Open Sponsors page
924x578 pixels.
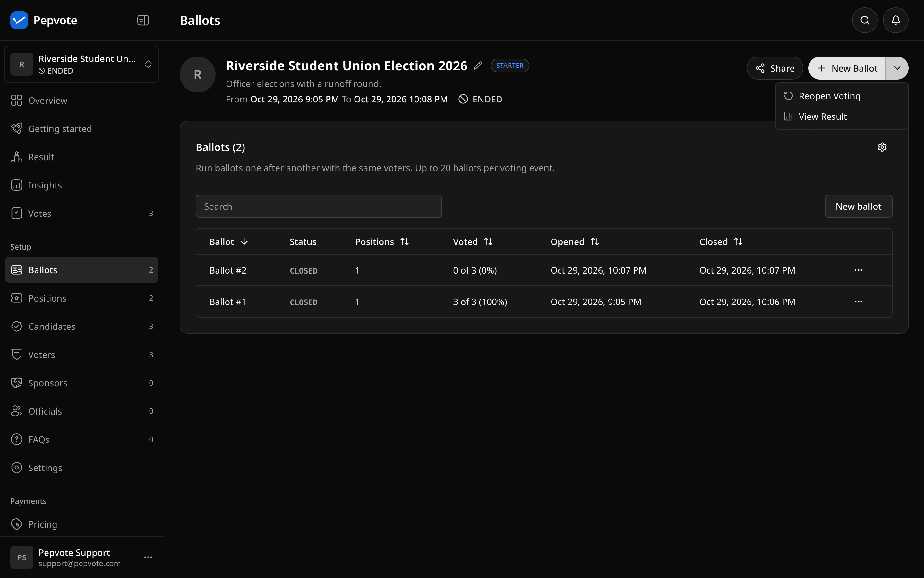click(x=82, y=383)
